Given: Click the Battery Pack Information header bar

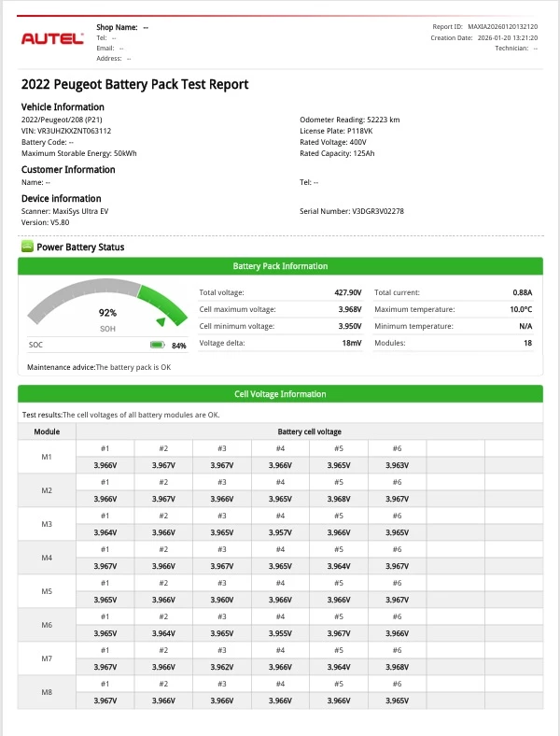Looking at the screenshot, I should click(280, 266).
